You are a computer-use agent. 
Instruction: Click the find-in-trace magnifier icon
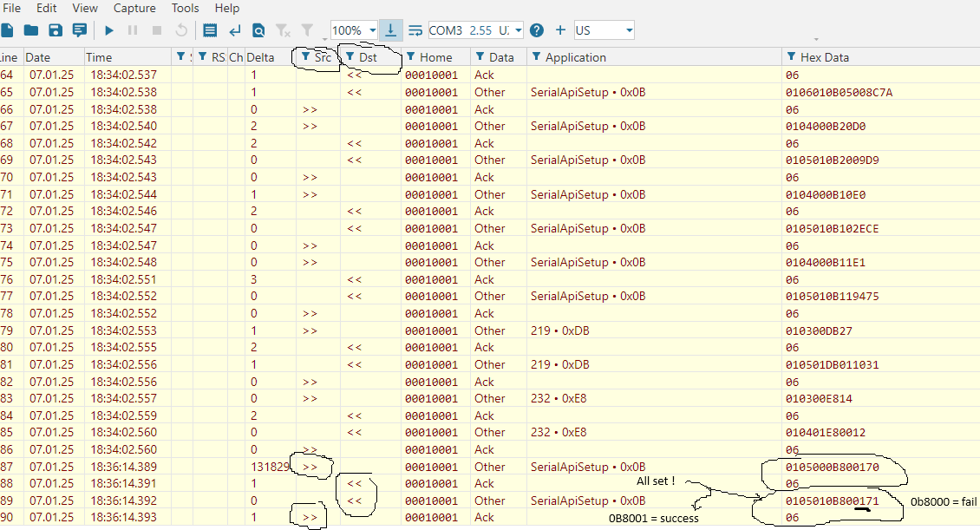[258, 30]
